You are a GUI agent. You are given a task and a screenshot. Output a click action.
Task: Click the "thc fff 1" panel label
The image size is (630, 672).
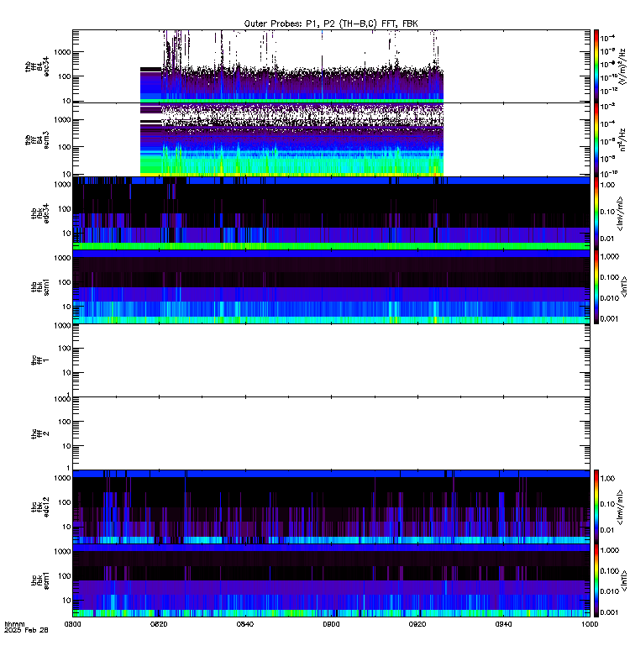pos(40,360)
